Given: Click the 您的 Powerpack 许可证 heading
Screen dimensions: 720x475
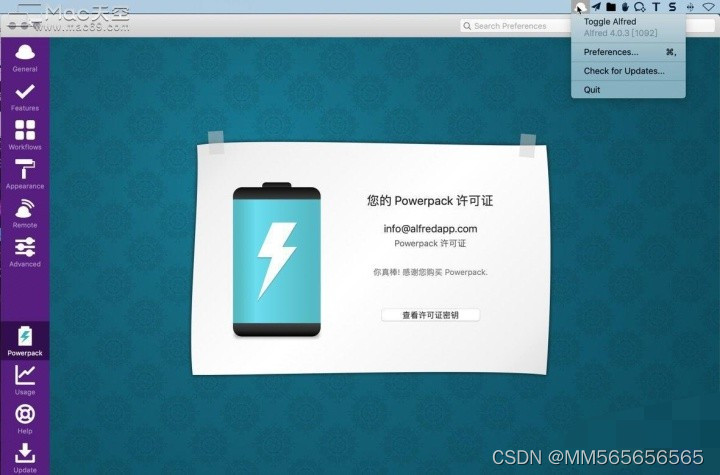Looking at the screenshot, I should click(x=430, y=200).
